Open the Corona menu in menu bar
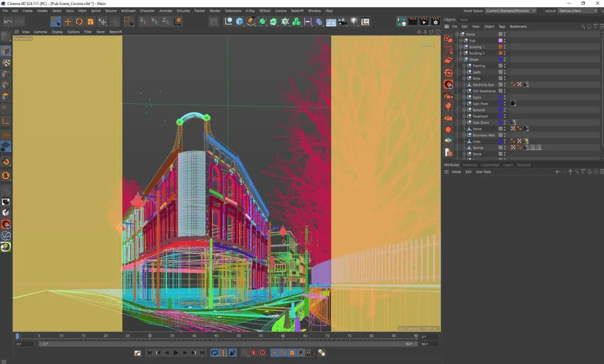 pyautogui.click(x=281, y=11)
